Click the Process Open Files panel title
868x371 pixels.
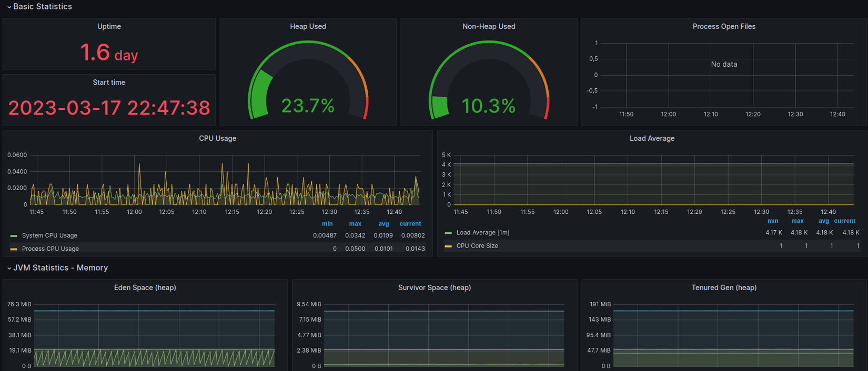[x=724, y=26]
